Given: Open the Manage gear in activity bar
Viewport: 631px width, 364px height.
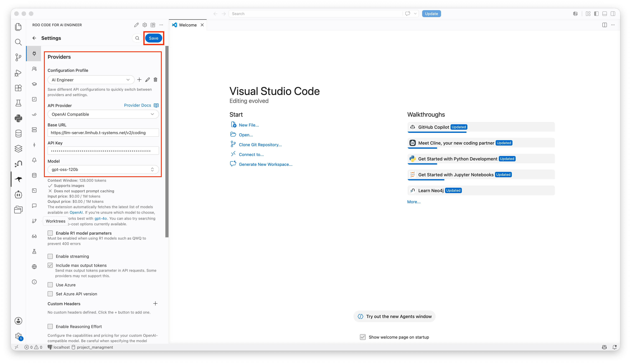Looking at the screenshot, I should pos(18,336).
